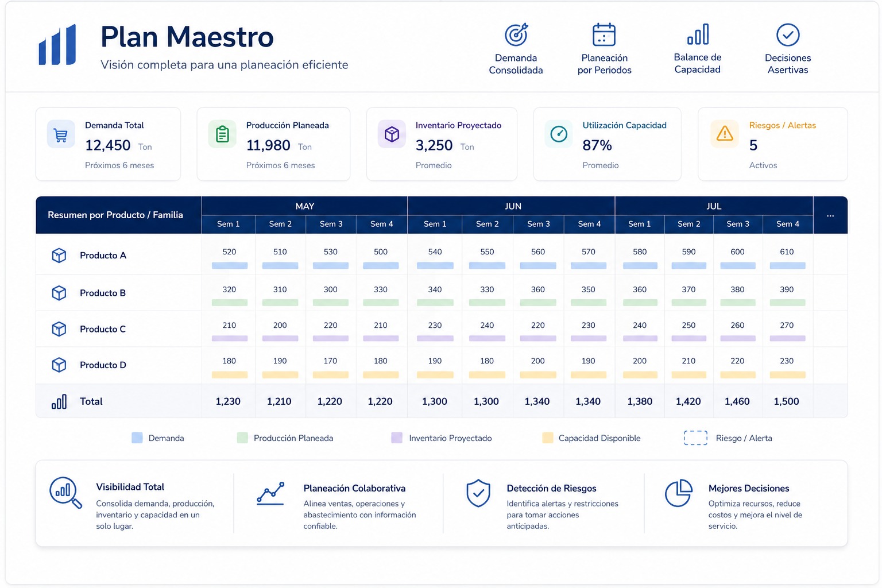Toggle the Capacidad Disponible yellow legend swatch

pos(548,438)
